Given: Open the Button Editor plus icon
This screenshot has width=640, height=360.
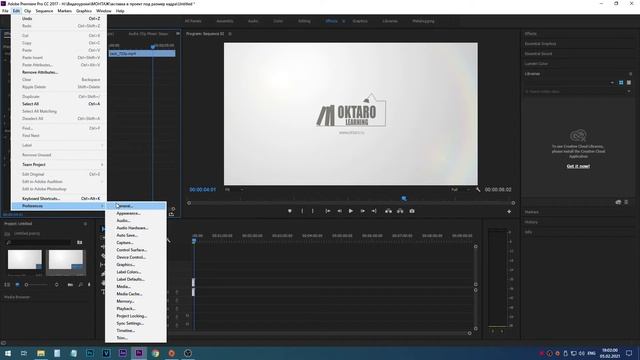Looking at the screenshot, I should 509,211.
